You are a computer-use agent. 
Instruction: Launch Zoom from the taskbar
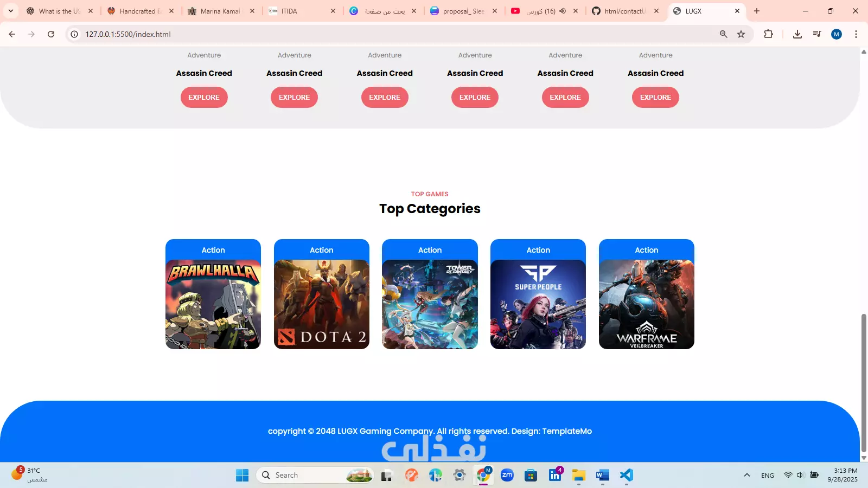click(x=507, y=476)
